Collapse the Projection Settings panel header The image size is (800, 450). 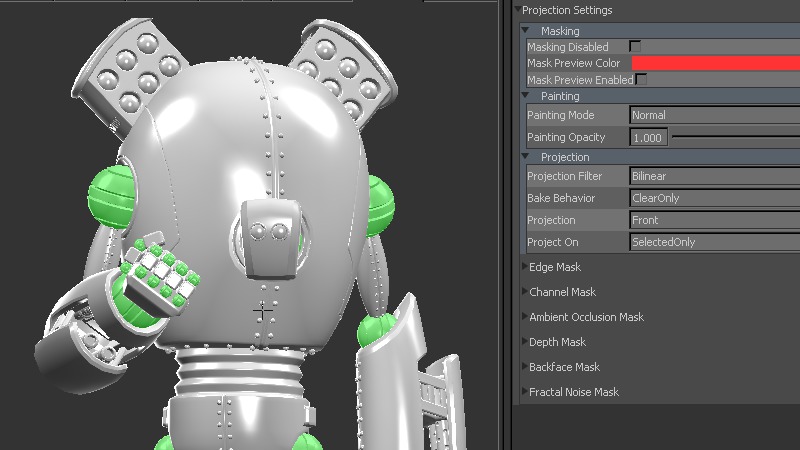tap(517, 10)
